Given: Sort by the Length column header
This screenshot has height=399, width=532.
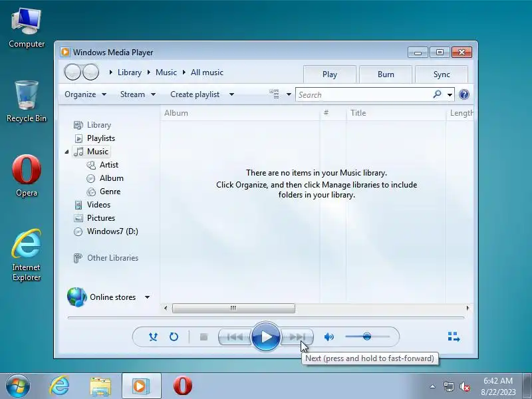Looking at the screenshot, I should 460,113.
